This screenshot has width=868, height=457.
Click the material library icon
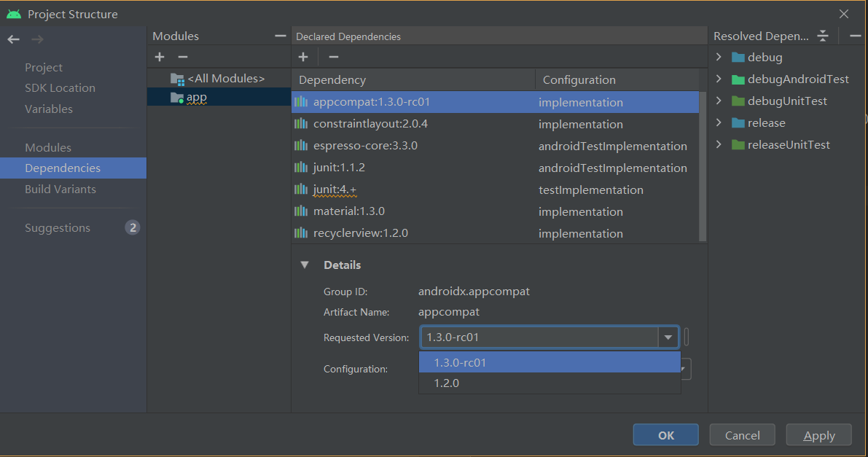[301, 211]
